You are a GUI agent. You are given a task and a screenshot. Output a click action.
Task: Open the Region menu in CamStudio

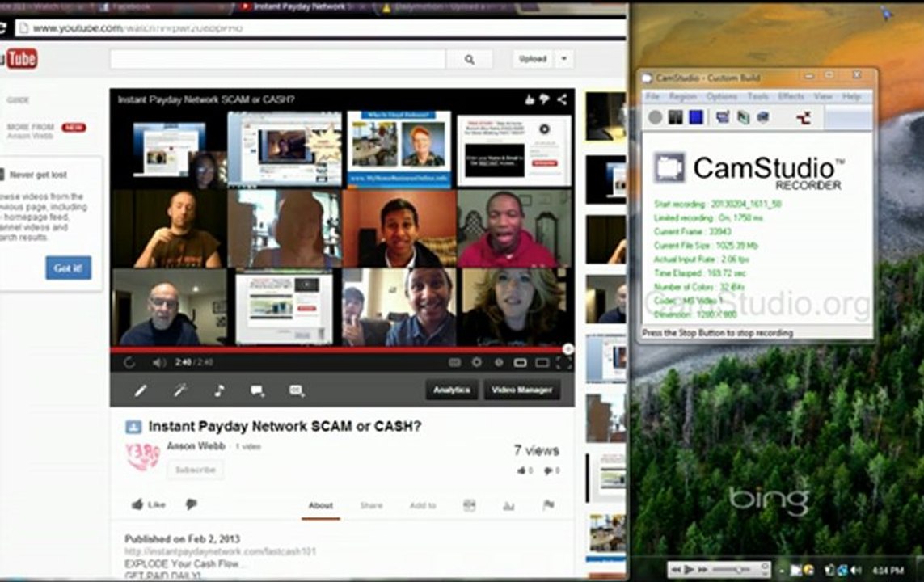pos(682,96)
